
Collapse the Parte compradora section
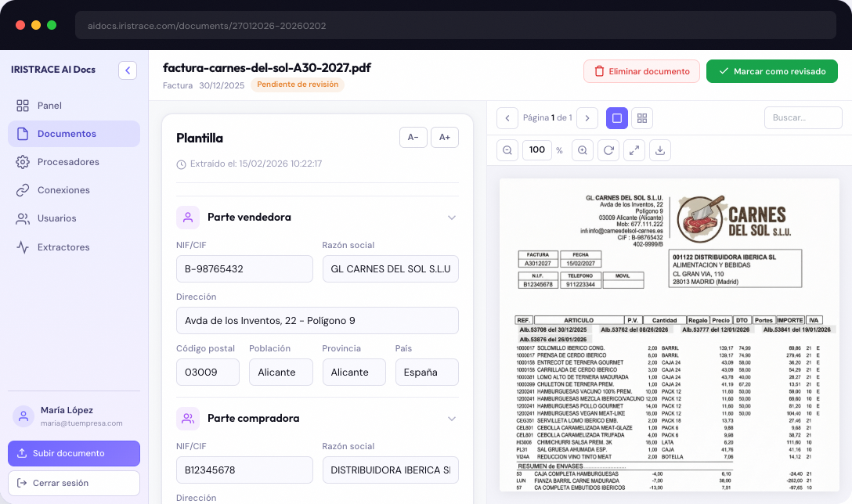(452, 419)
